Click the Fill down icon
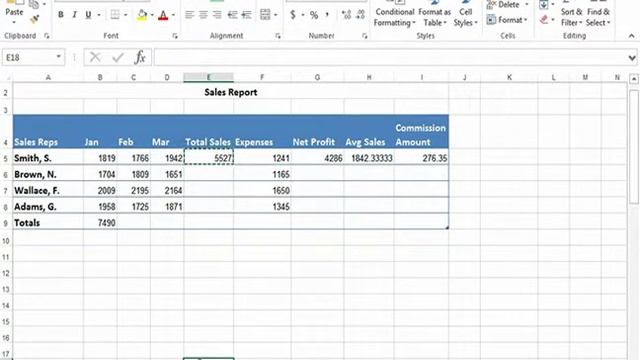 (543, 5)
